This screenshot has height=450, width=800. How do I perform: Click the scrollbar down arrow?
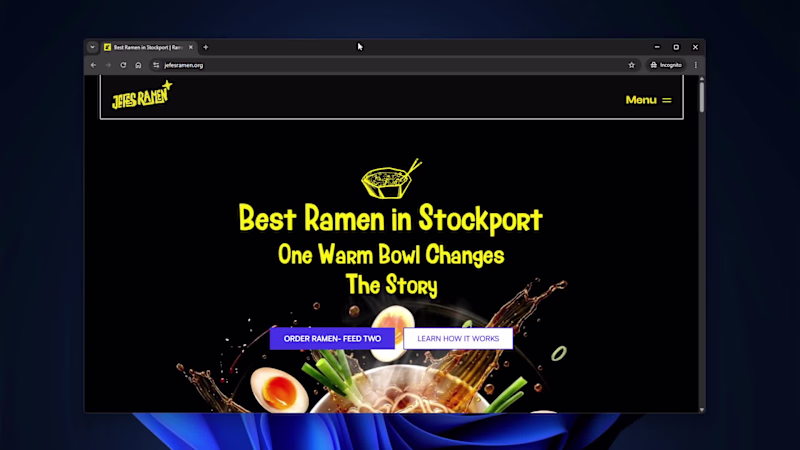click(702, 410)
